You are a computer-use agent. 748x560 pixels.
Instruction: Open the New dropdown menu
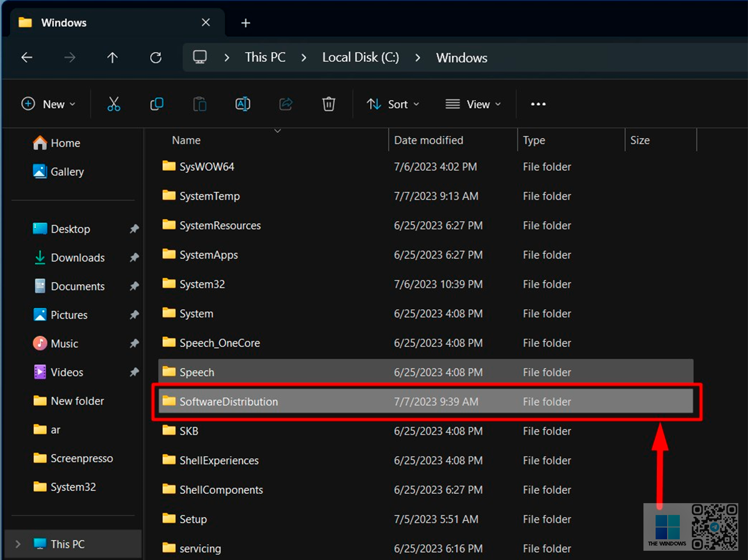click(x=49, y=104)
